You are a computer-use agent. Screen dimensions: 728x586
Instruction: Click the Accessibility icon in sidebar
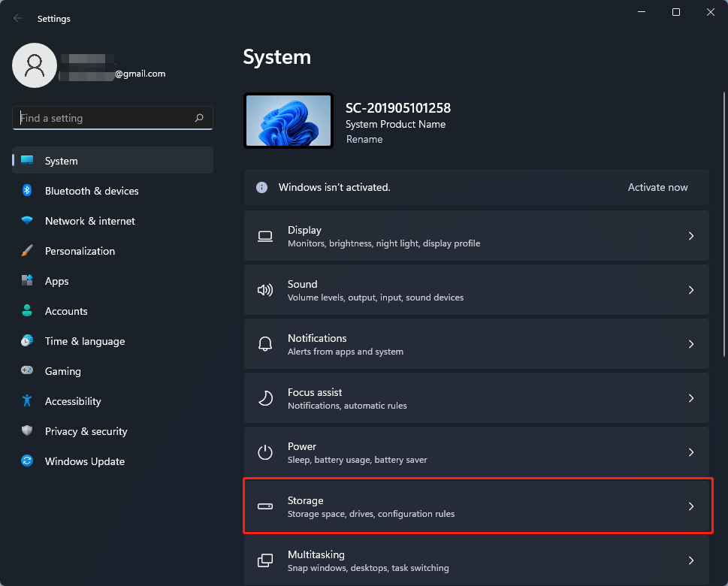tap(26, 401)
